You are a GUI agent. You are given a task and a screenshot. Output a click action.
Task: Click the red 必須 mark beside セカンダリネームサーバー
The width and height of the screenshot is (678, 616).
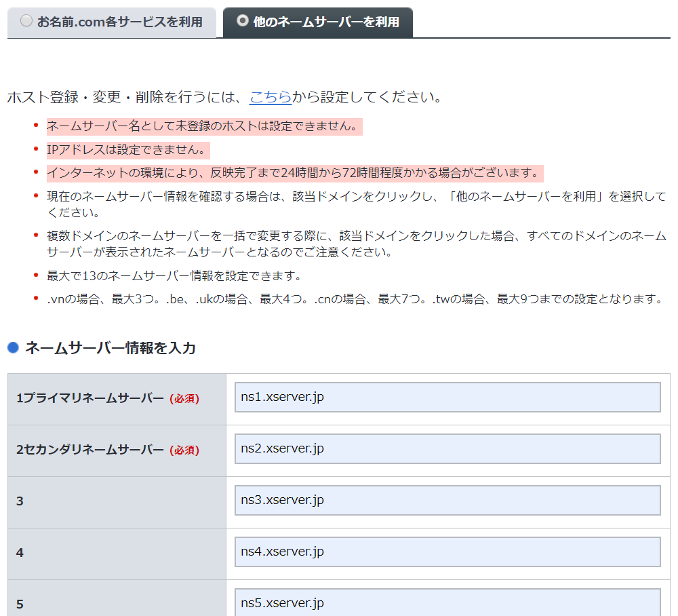[x=184, y=450]
